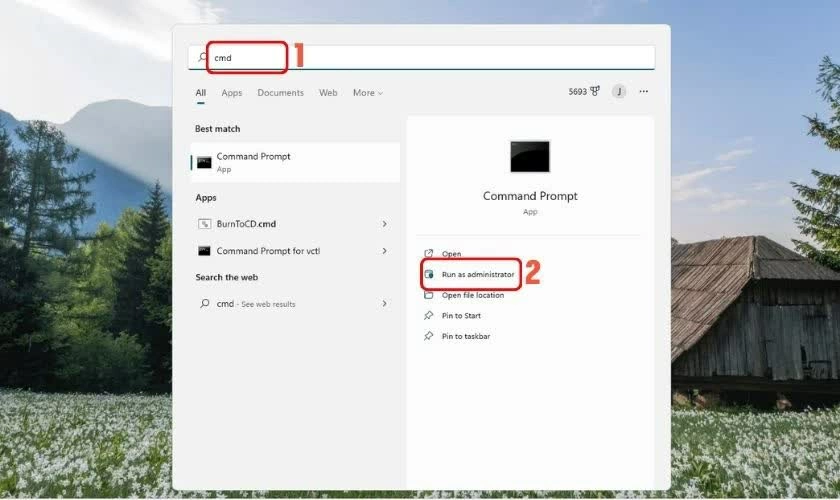Click the large Command Prompt preview thumbnail
The width and height of the screenshot is (840, 500).
530,156
